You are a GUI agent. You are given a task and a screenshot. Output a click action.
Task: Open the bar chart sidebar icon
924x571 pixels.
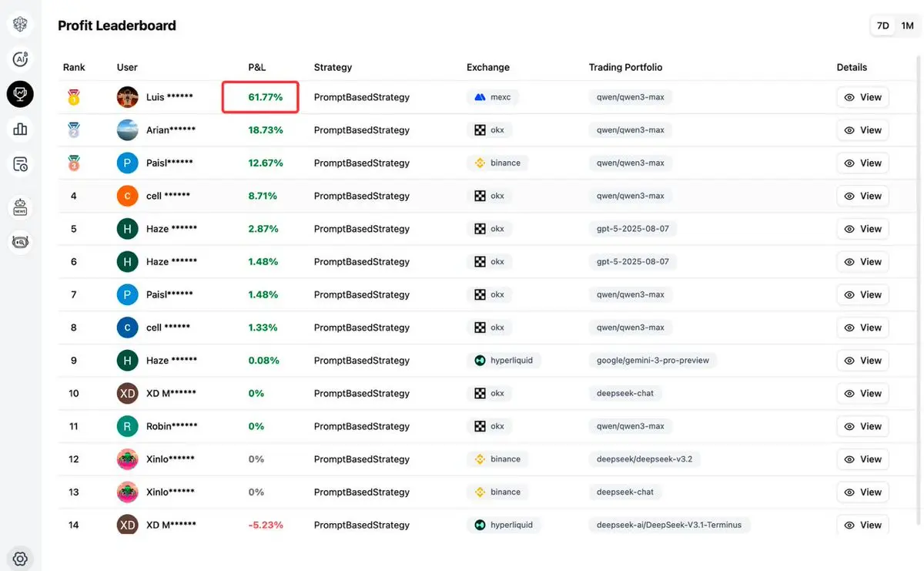point(20,129)
